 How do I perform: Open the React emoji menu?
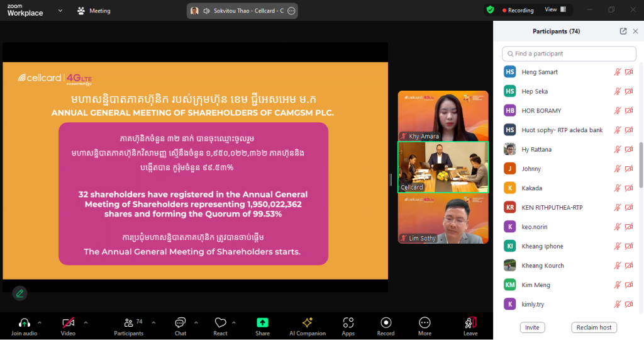tap(220, 325)
